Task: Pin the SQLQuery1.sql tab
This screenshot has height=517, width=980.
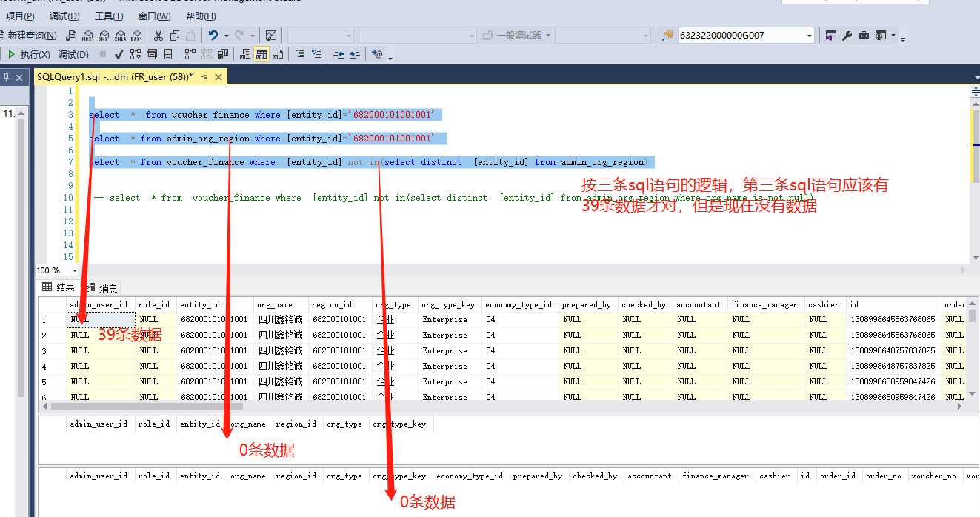Action: pos(204,76)
